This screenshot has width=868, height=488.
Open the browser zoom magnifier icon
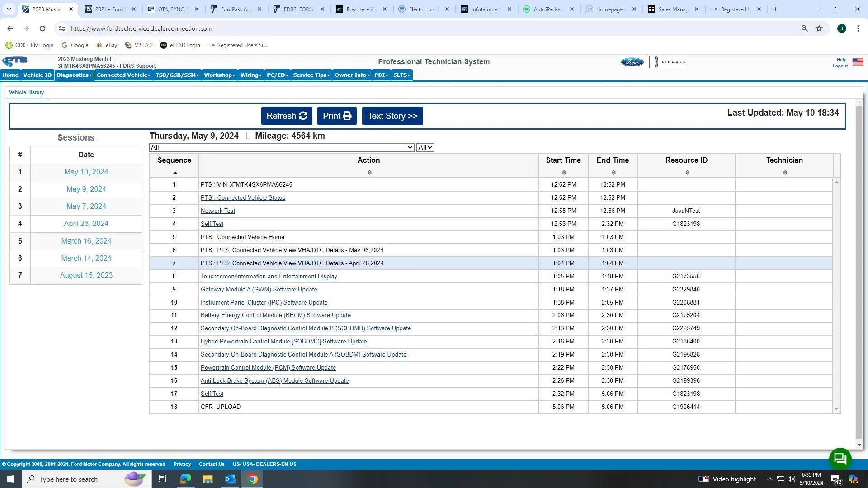[804, 28]
